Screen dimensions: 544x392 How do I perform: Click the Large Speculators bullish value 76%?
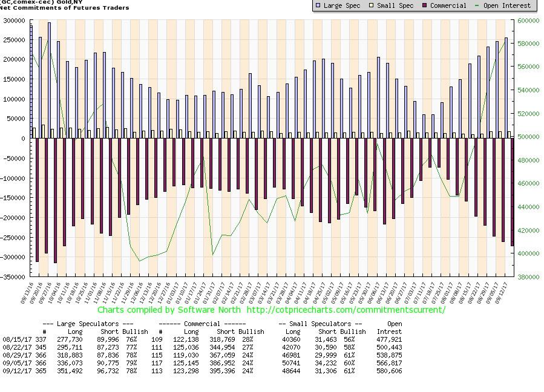tap(131, 339)
